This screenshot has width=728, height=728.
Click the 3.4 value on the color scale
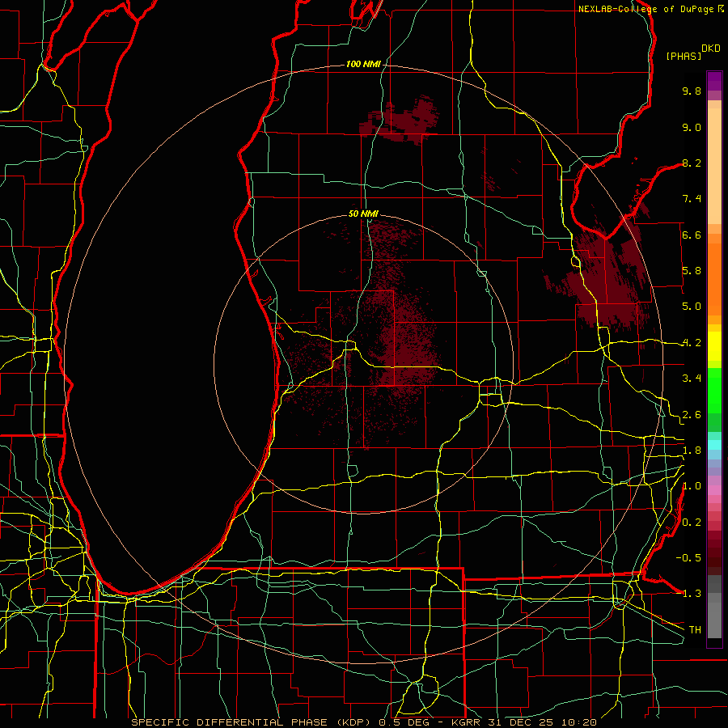point(692,379)
